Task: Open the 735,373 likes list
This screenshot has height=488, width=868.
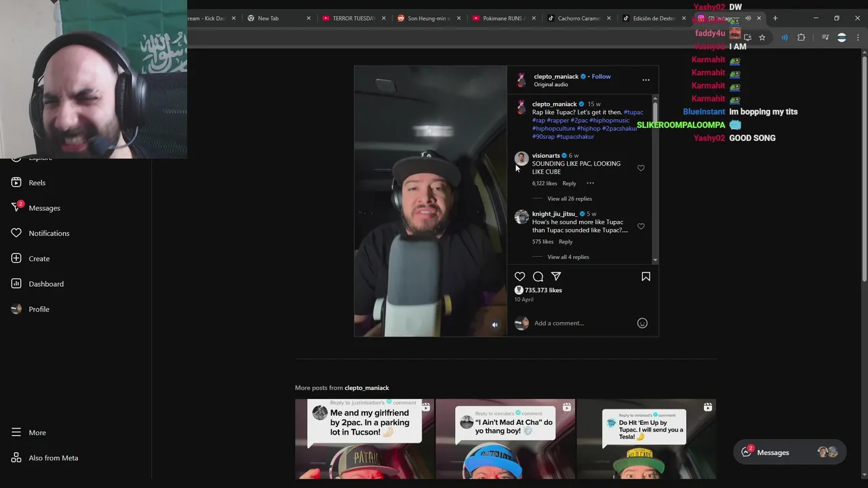Action: click(x=543, y=290)
